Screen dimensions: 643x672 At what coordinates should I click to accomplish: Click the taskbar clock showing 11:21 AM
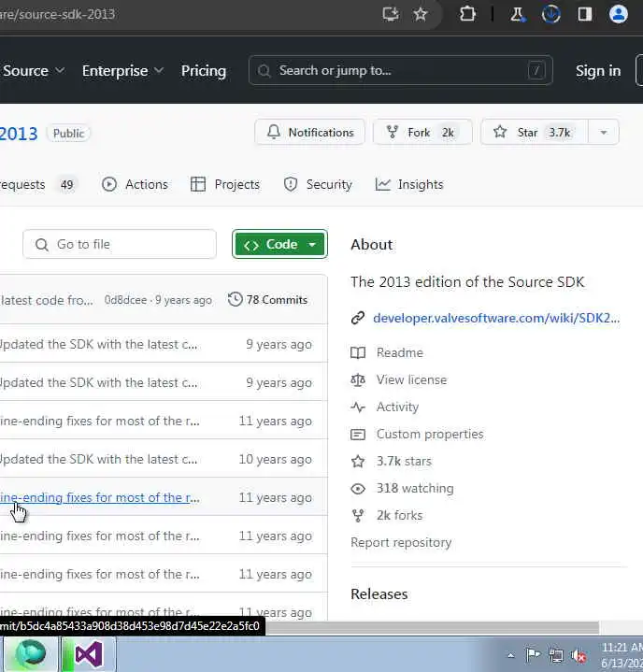click(622, 655)
